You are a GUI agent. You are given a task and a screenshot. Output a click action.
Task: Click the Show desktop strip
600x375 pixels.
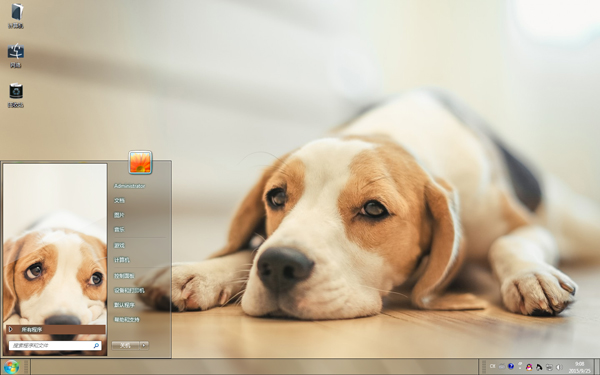pyautogui.click(x=597, y=367)
